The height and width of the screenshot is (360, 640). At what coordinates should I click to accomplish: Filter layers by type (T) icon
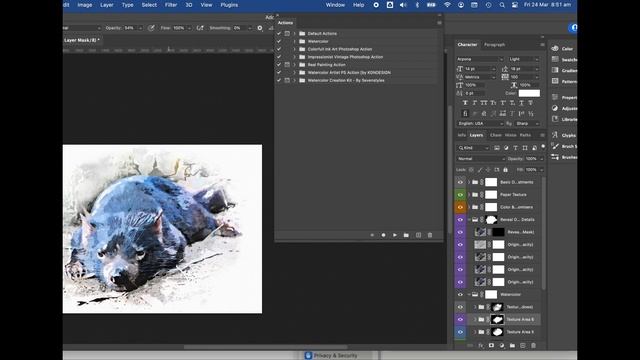click(x=516, y=148)
